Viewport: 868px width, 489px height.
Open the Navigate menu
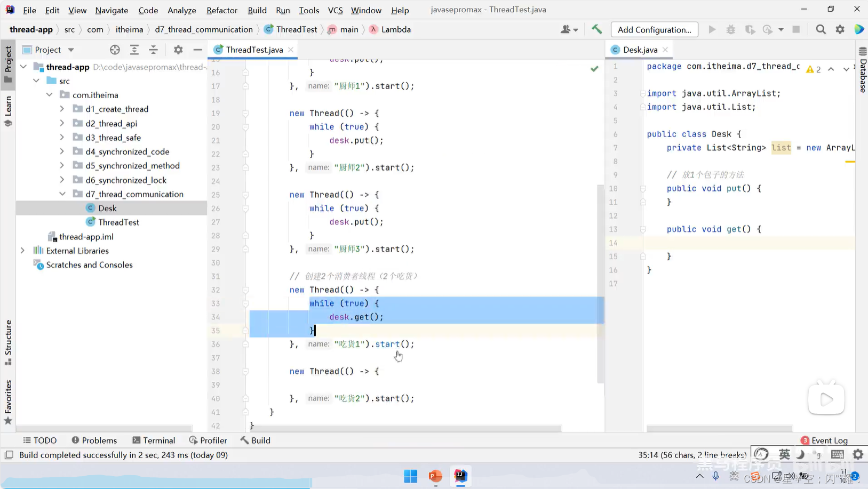112,10
